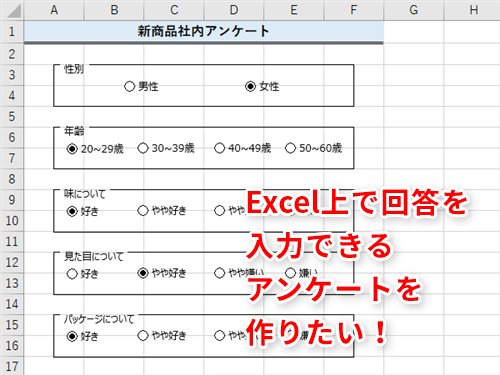Select the 女性 radio button
This screenshot has width=500, height=375.
[x=250, y=86]
